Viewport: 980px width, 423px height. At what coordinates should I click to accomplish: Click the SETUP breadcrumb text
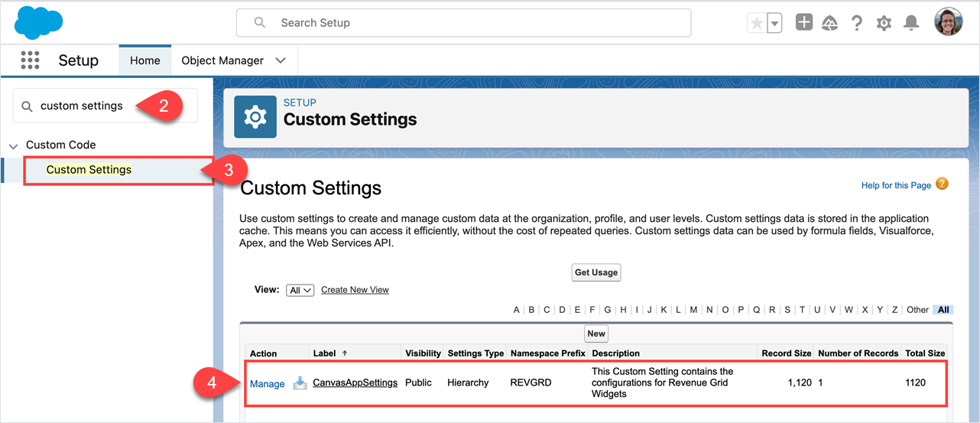[300, 102]
